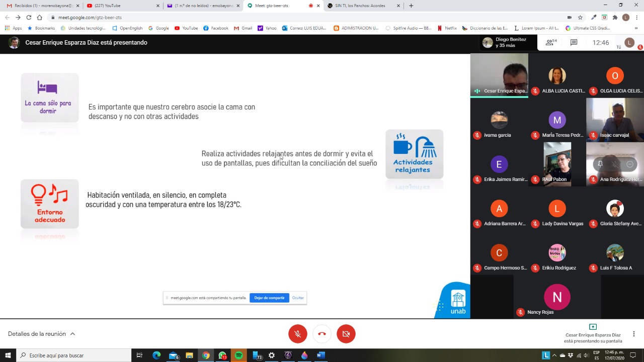Turn off your camera in Meet
The height and width of the screenshot is (362, 644).
point(346,333)
